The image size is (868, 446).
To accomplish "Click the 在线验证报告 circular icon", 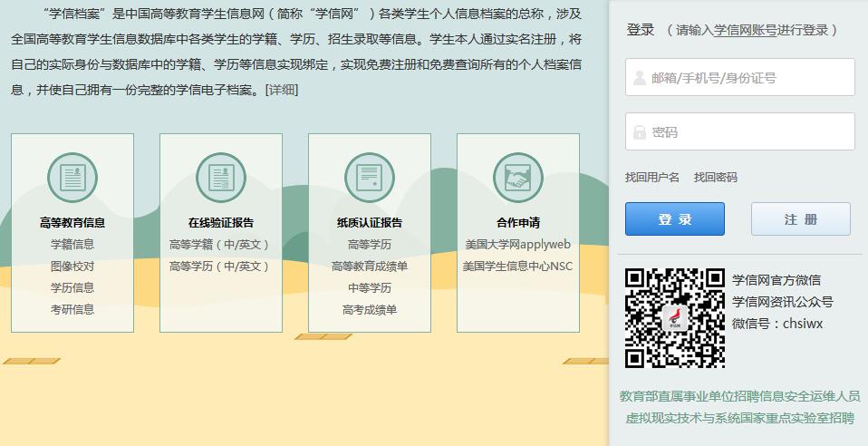I will [221, 178].
